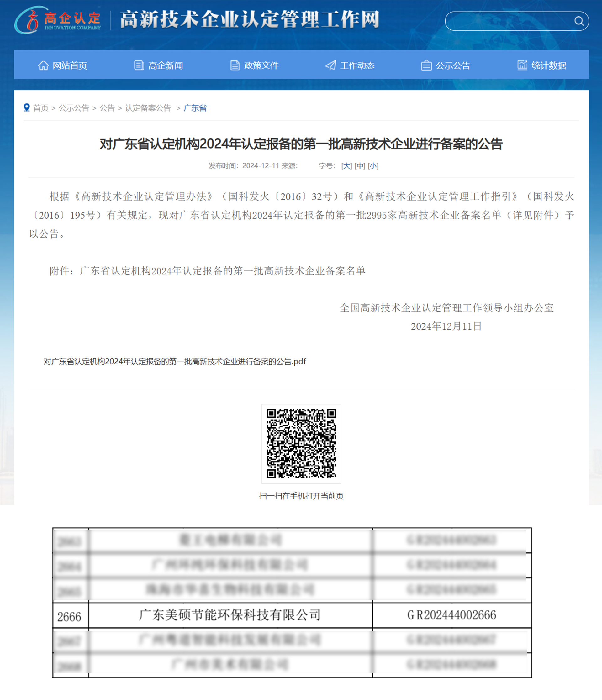Click the home icon beside 网站首页
Image resolution: width=602 pixels, height=700 pixels.
[43, 65]
